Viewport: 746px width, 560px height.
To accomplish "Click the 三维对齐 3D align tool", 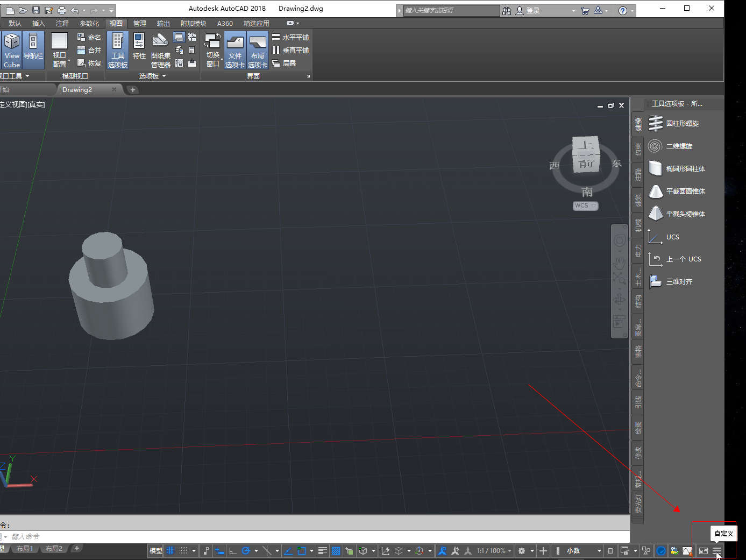I will [679, 282].
